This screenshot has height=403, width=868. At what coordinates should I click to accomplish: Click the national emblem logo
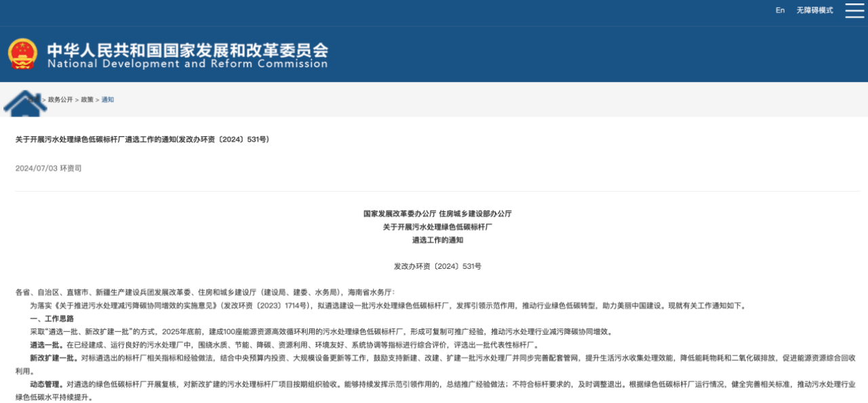click(x=23, y=54)
